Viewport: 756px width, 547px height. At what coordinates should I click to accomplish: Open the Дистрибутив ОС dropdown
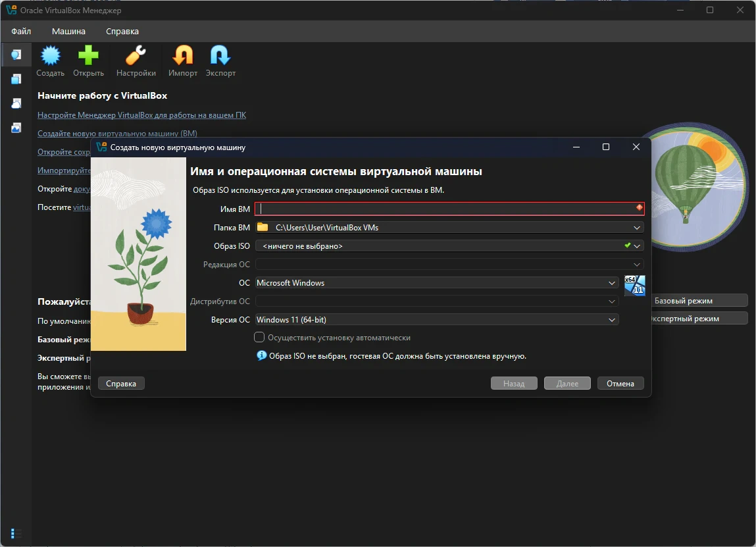(x=437, y=301)
